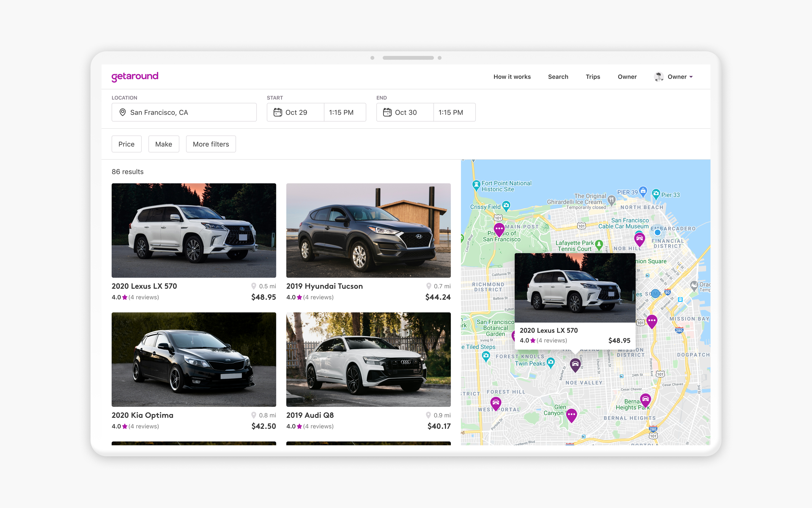
Task: Click the car marker at West Portal
Action: point(496,404)
